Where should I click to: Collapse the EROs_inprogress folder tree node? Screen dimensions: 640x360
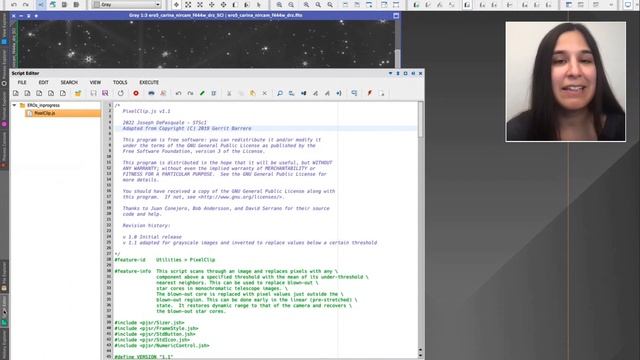pos(14,105)
